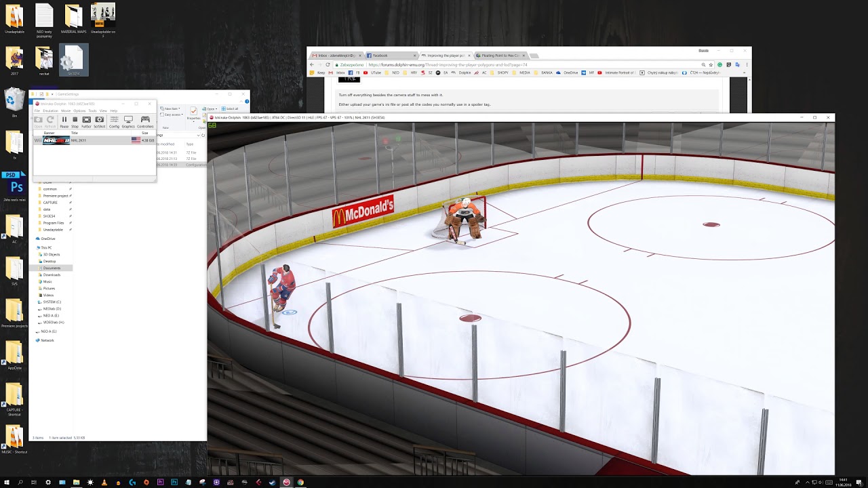Sort game list by Banner column
This screenshot has width=868, height=488.
tap(49, 133)
